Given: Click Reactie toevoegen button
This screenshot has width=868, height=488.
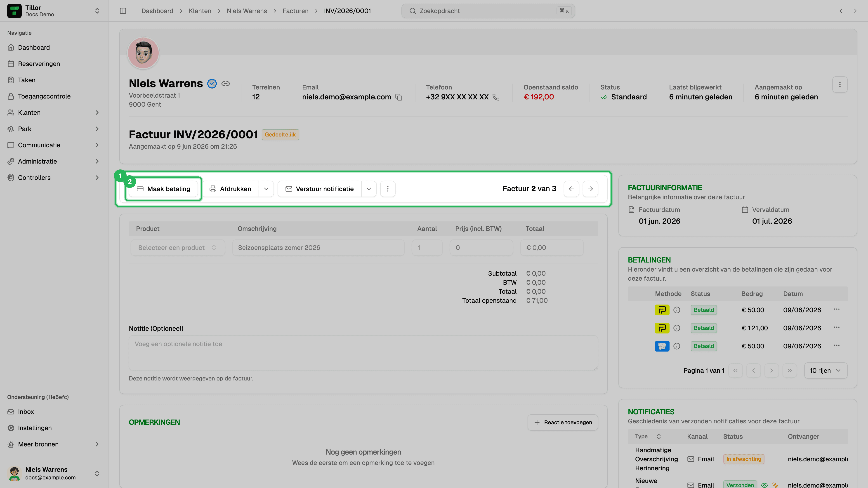Looking at the screenshot, I should [563, 422].
